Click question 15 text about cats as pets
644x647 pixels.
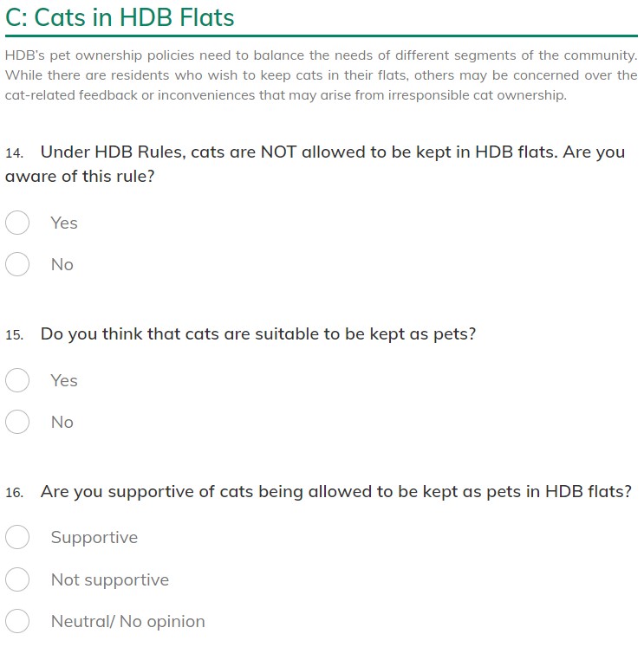coord(258,334)
